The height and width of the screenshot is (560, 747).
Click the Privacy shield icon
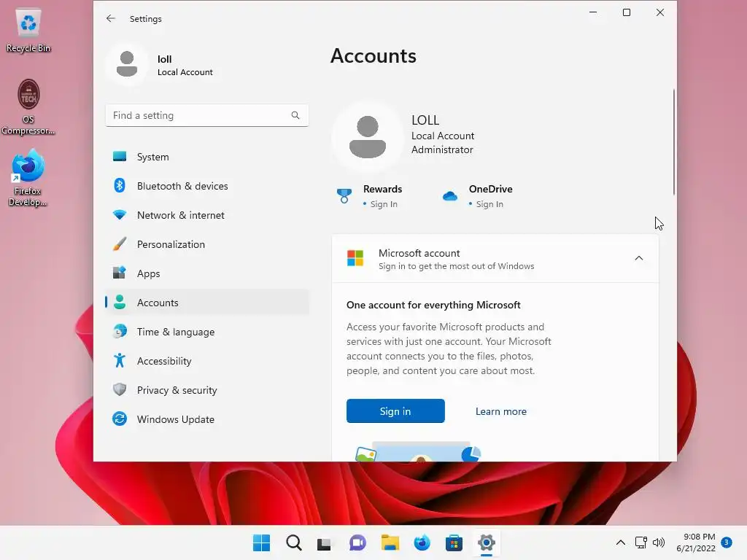click(120, 389)
